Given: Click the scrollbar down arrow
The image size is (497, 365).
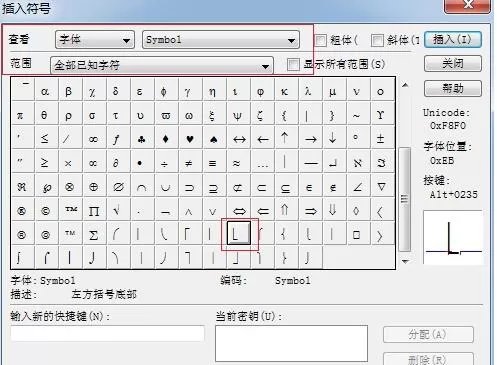Looking at the screenshot, I should click(x=405, y=261).
